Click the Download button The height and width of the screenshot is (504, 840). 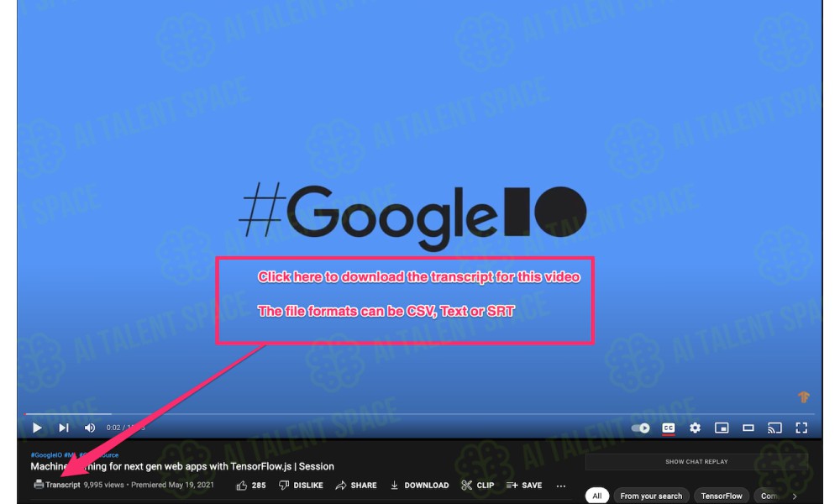pyautogui.click(x=419, y=486)
